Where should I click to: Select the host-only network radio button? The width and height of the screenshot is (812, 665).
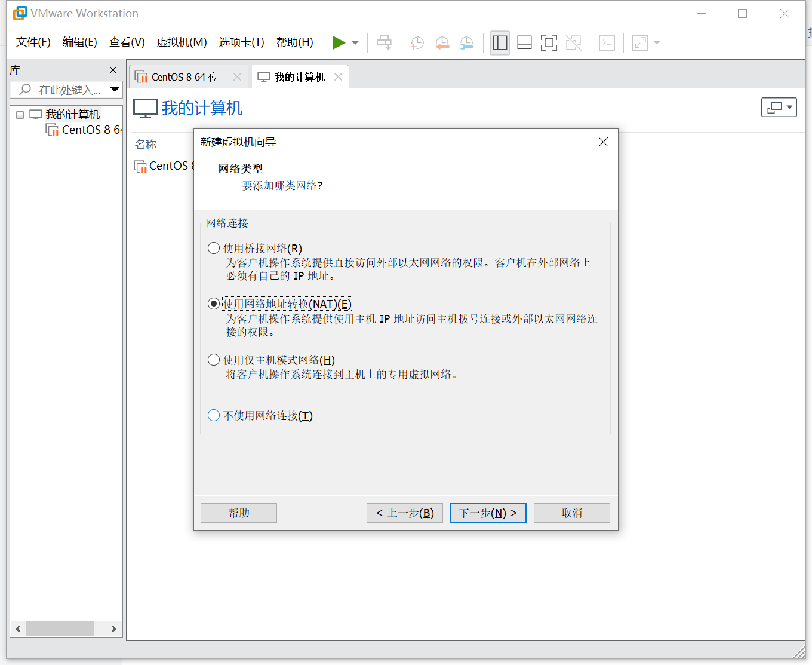pos(214,360)
